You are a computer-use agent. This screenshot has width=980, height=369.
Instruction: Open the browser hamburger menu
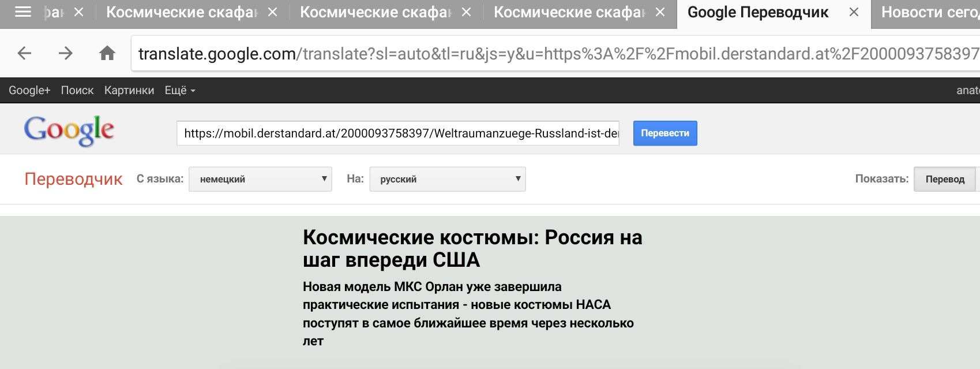click(x=22, y=12)
